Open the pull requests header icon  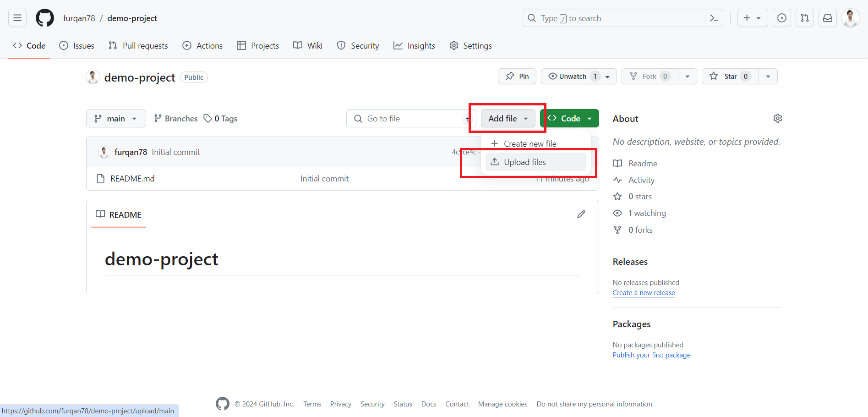point(804,18)
